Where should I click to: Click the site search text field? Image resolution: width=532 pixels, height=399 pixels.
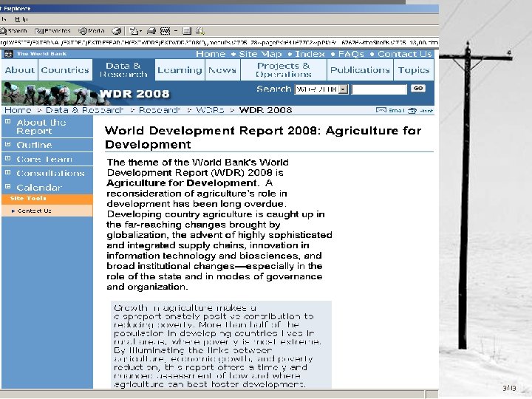(x=379, y=89)
